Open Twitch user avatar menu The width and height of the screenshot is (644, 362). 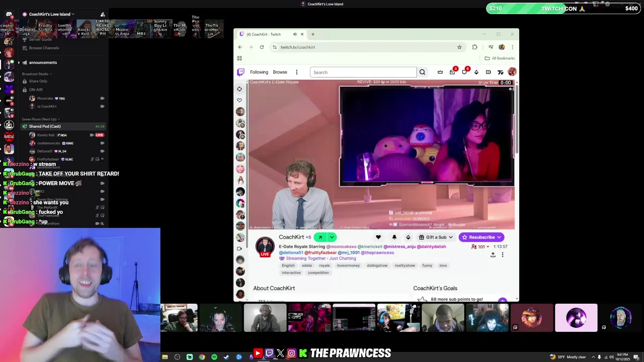click(512, 72)
